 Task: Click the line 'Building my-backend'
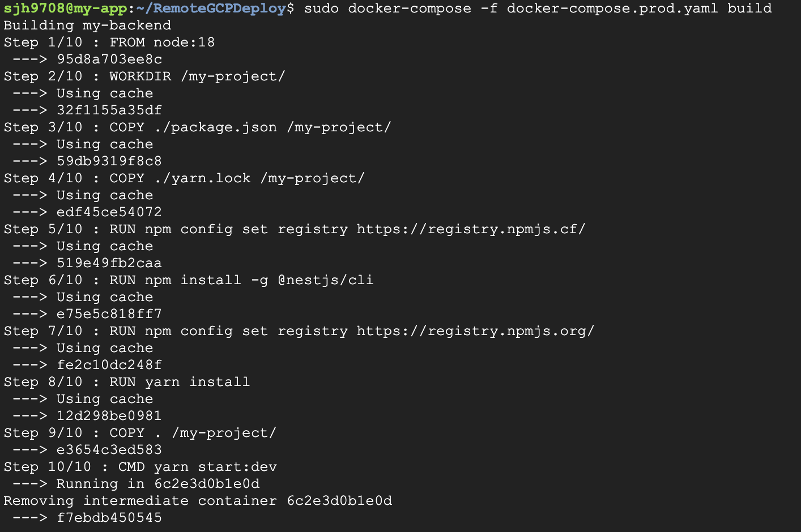pos(87,25)
